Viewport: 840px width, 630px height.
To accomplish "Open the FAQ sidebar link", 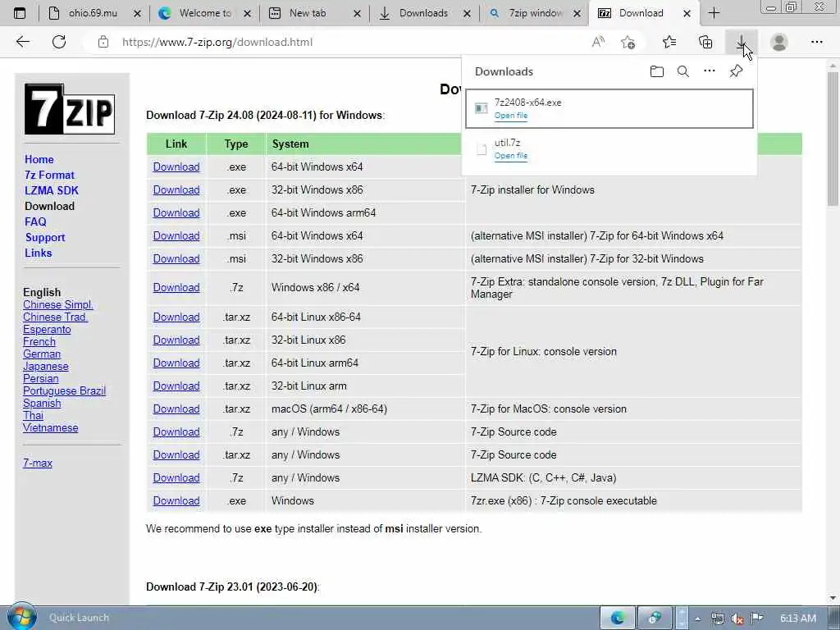I will (35, 221).
